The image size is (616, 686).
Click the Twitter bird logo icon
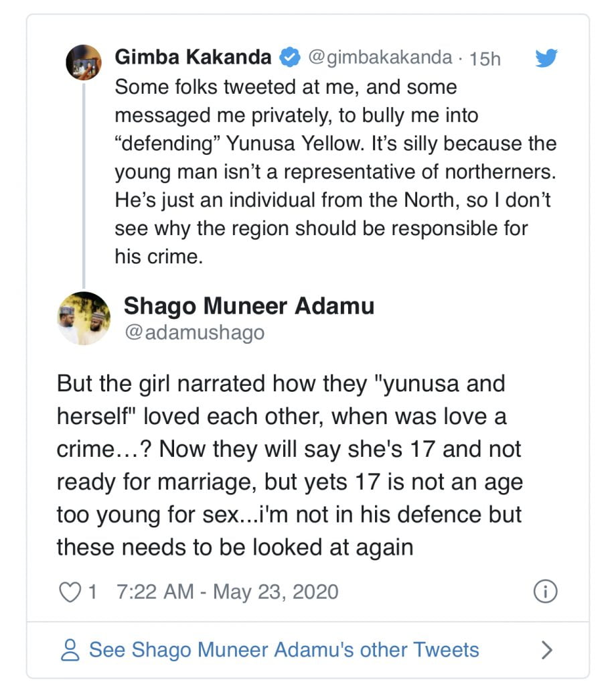click(x=546, y=58)
